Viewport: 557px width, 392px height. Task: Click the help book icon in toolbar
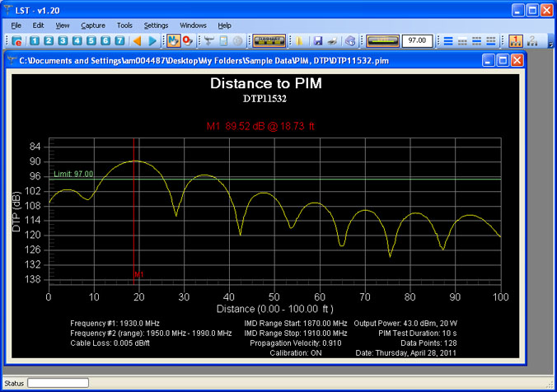[x=350, y=41]
